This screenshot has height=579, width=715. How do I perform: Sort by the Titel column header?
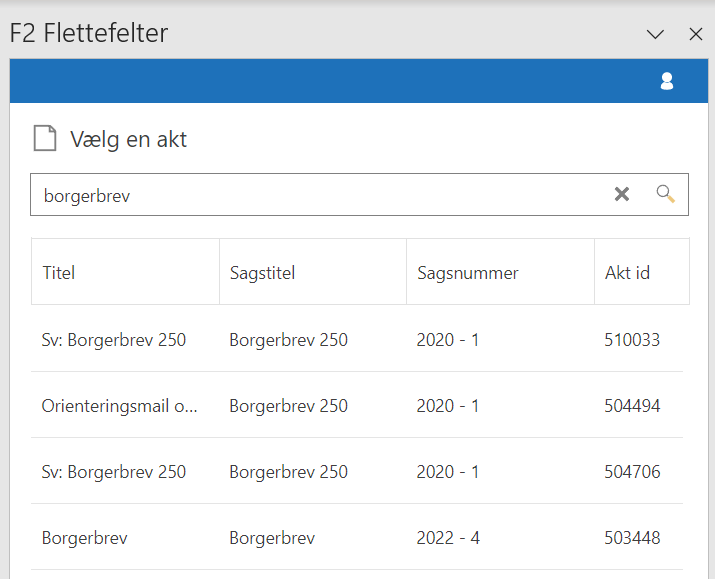click(59, 272)
